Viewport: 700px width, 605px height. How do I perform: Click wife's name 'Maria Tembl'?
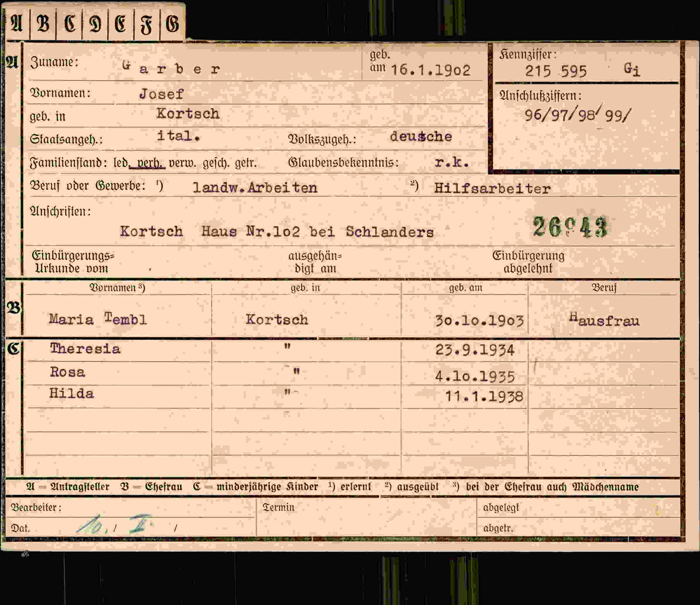98,319
